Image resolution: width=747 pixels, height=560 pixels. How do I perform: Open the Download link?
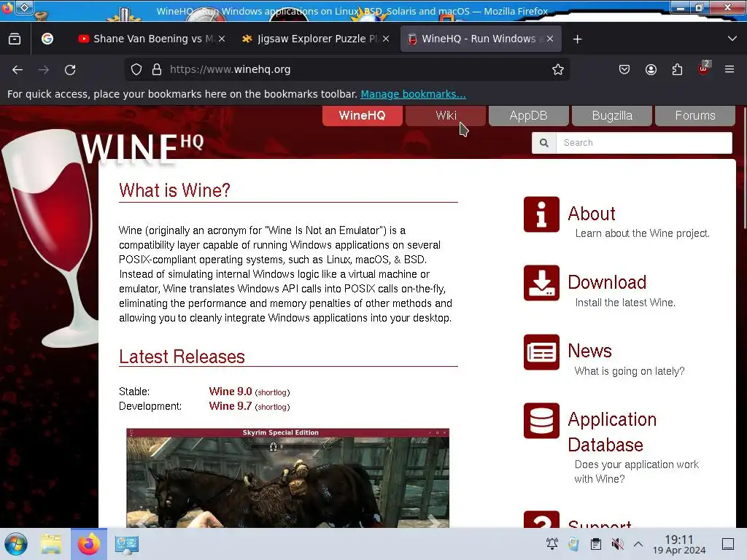click(x=607, y=282)
